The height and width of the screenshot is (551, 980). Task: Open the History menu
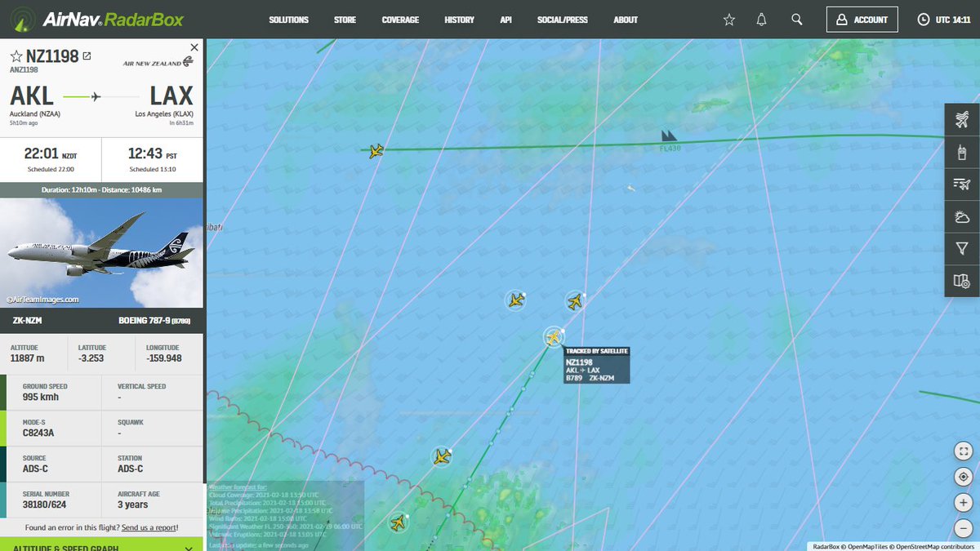tap(459, 20)
